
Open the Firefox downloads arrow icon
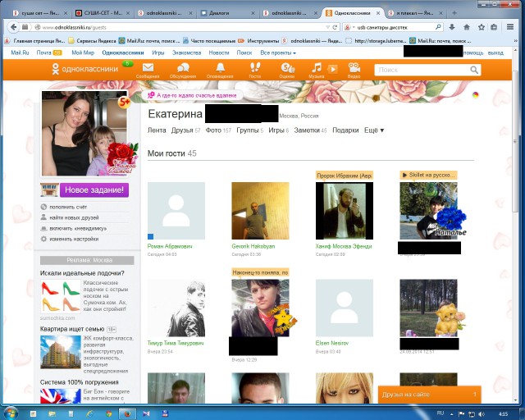(x=452, y=27)
